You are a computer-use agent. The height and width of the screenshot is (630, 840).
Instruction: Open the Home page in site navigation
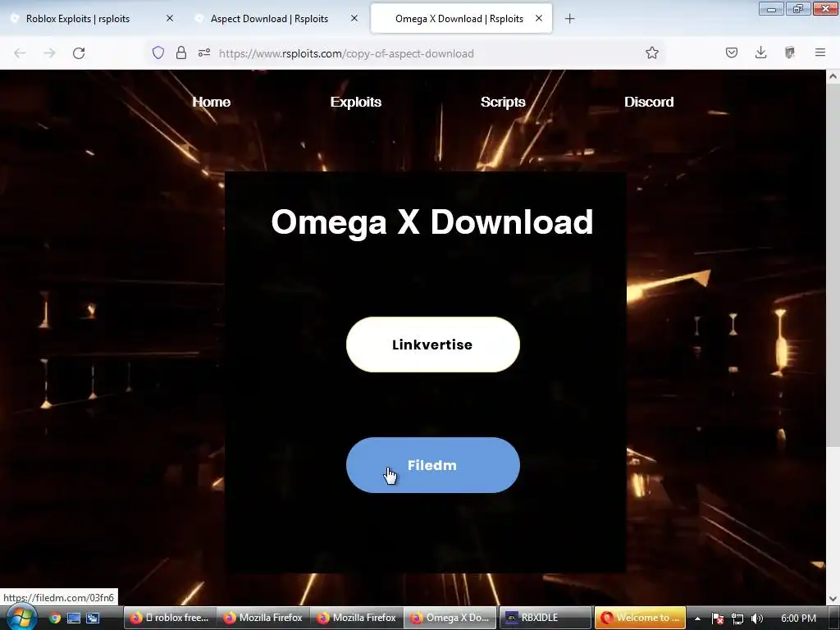point(212,102)
